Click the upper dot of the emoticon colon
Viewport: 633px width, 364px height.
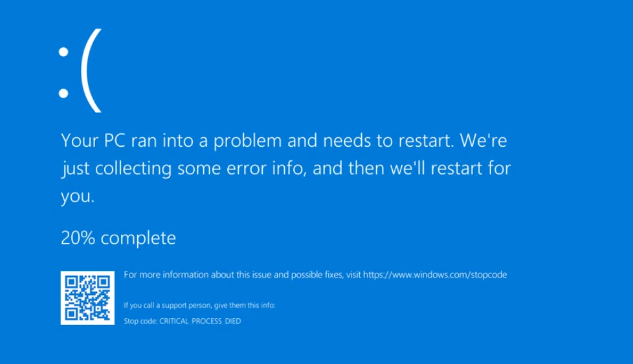point(63,52)
